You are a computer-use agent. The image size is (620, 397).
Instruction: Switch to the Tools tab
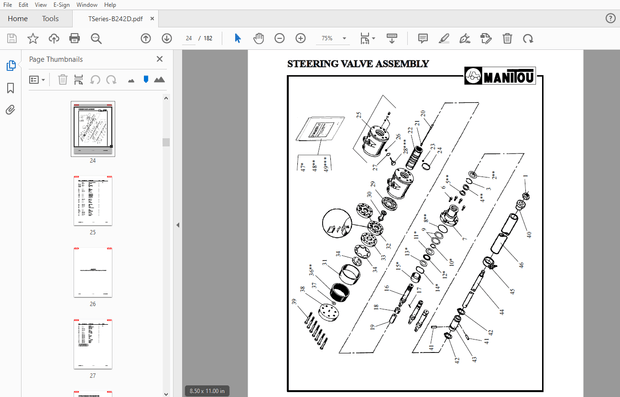click(x=50, y=19)
